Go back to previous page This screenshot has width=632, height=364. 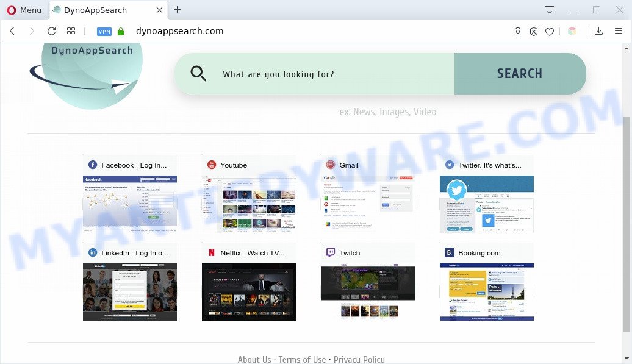(x=12, y=31)
